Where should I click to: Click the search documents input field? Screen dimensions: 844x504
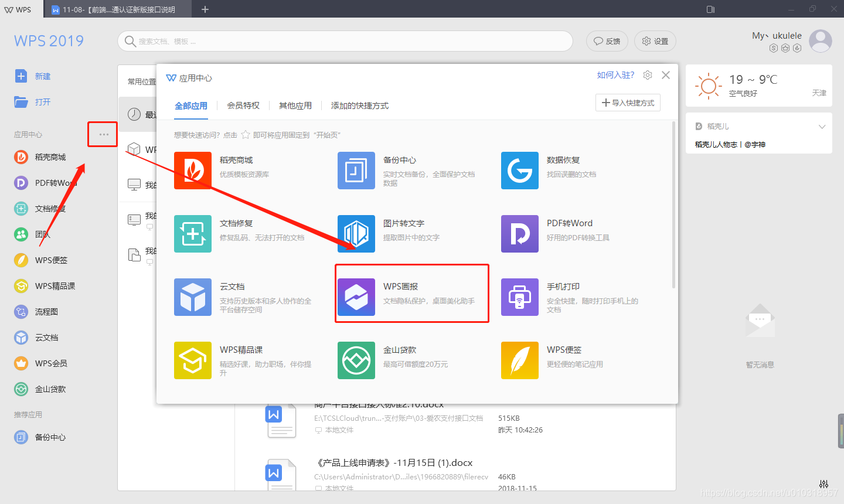(x=345, y=41)
